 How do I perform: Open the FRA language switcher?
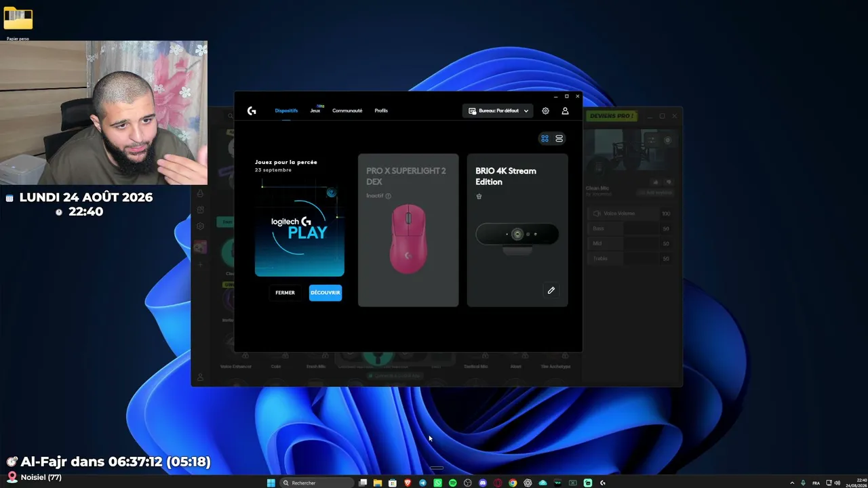(x=816, y=483)
